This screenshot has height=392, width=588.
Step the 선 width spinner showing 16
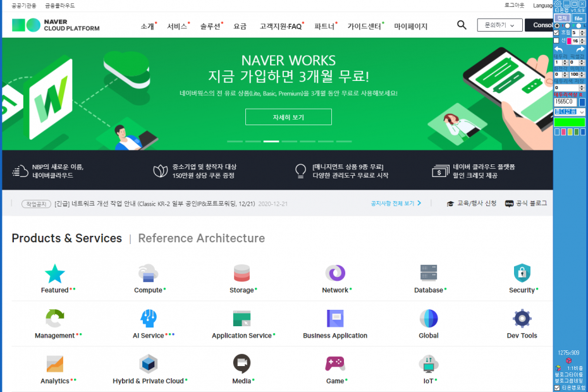point(582,41)
